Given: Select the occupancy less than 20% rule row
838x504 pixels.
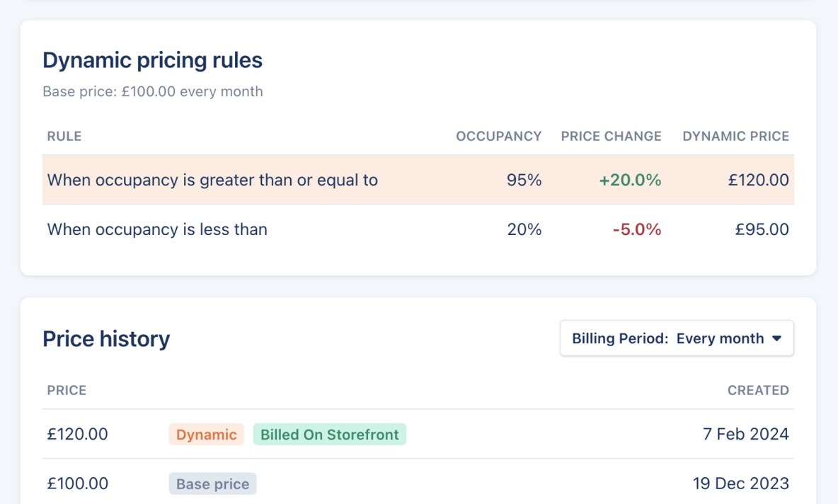Looking at the screenshot, I should (212, 229).
